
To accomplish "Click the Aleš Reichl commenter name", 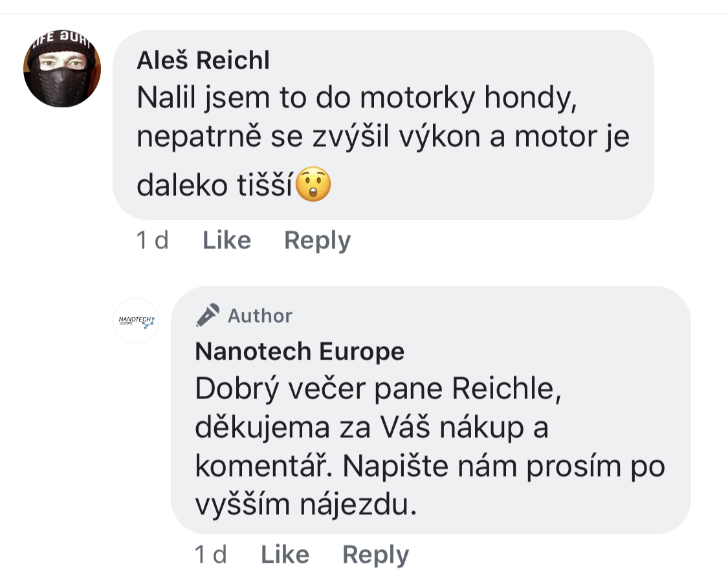I will [203, 61].
